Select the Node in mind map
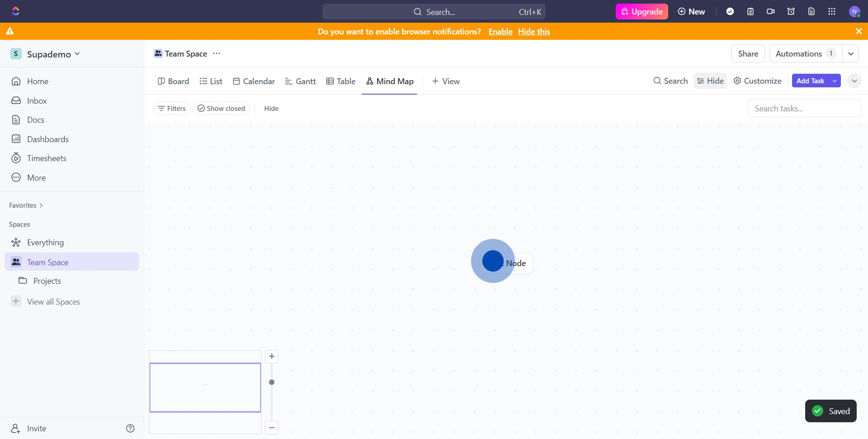This screenshot has width=868, height=439. pyautogui.click(x=506, y=263)
